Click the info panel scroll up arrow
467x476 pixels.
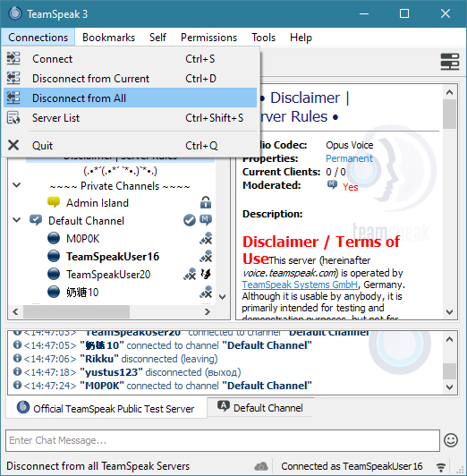pos(450,92)
